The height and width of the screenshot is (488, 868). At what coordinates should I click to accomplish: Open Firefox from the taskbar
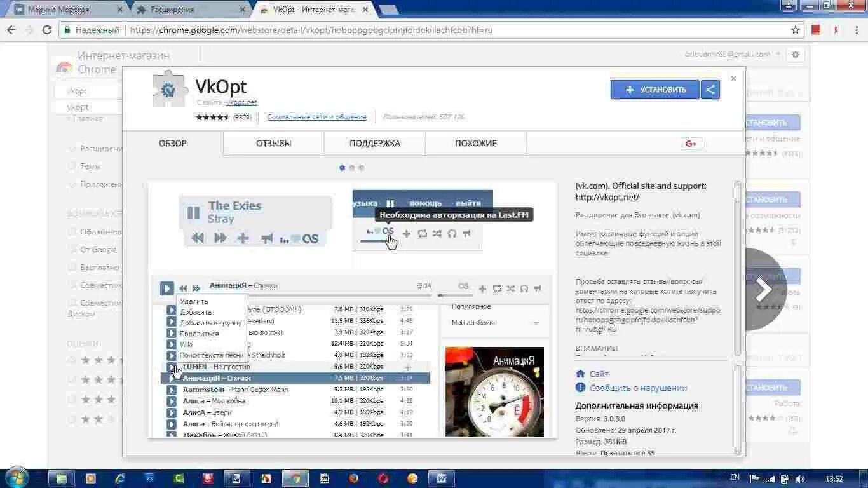[x=353, y=478]
